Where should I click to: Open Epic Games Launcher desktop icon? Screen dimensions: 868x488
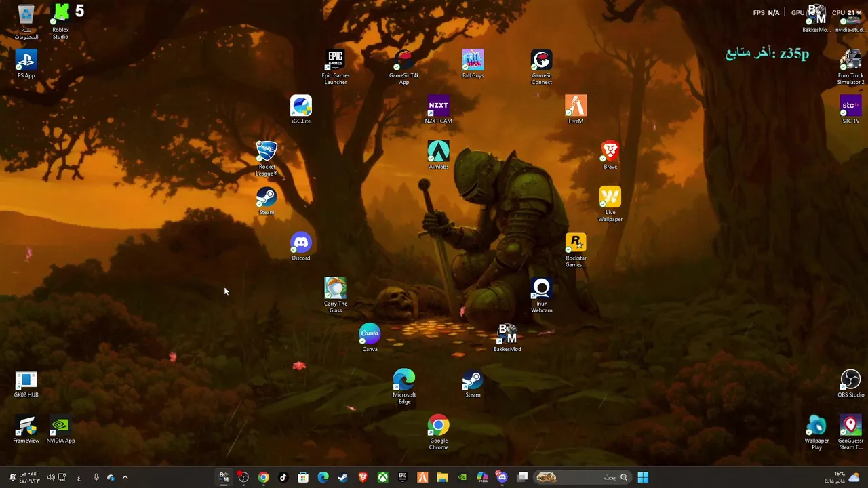335,67
